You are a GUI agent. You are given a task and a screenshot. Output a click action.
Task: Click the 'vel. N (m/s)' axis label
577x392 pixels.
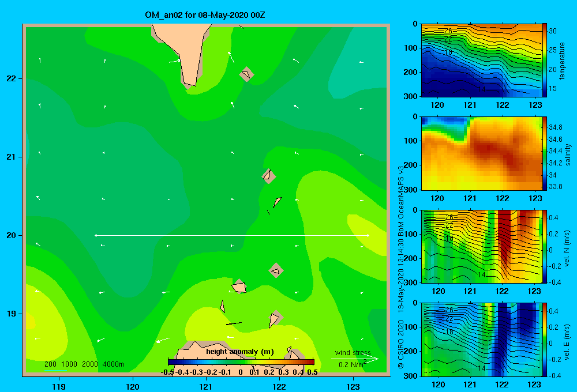pyautogui.click(x=567, y=248)
